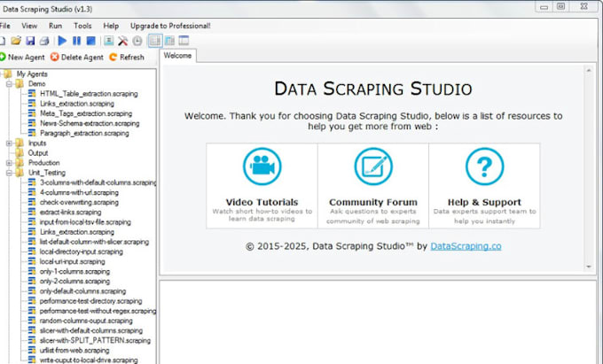Click the Refresh button
Screen dimensions: 603x364
pyautogui.click(x=127, y=58)
